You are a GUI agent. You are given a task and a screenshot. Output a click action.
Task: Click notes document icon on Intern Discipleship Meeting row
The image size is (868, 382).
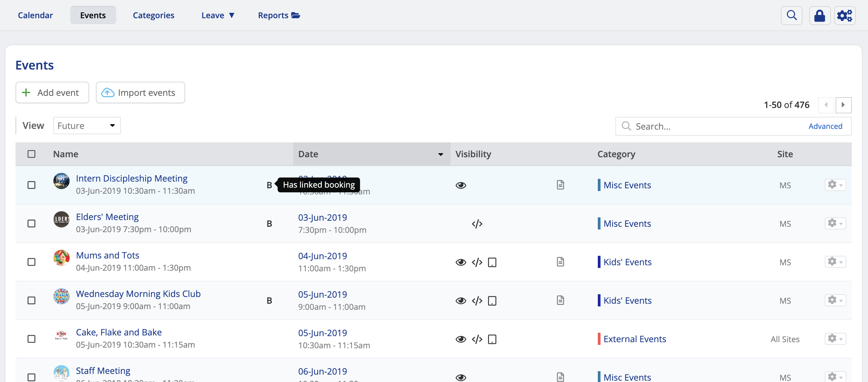[560, 185]
